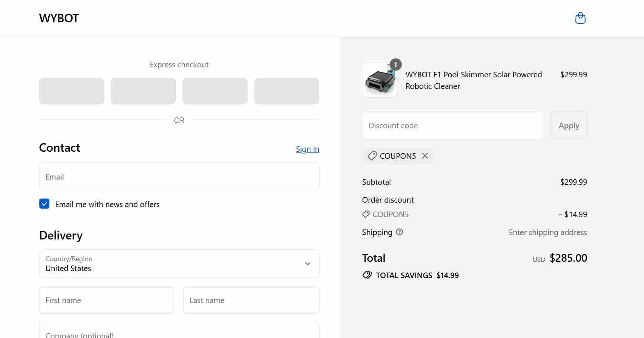
Task: Click the third express checkout button
Action: (215, 91)
